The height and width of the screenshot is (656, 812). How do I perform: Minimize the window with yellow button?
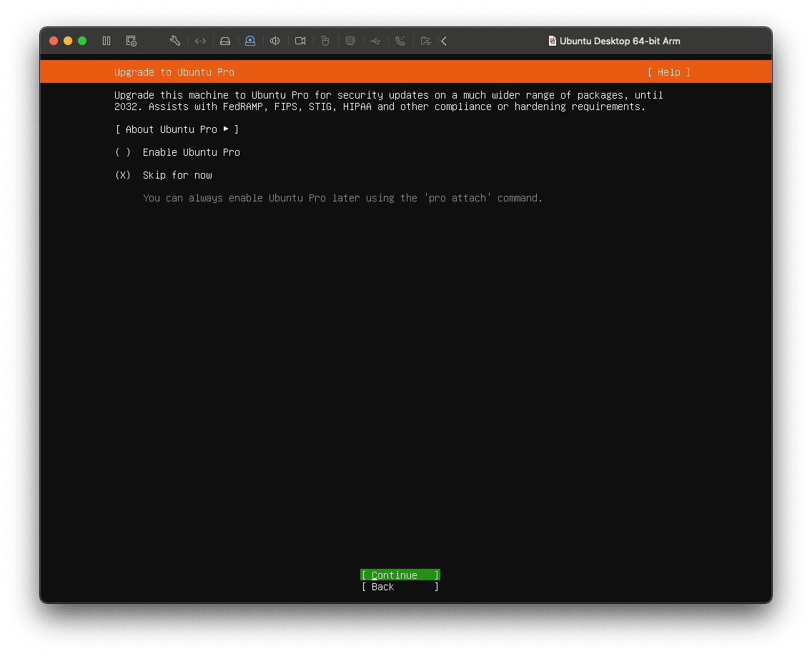pos(68,41)
